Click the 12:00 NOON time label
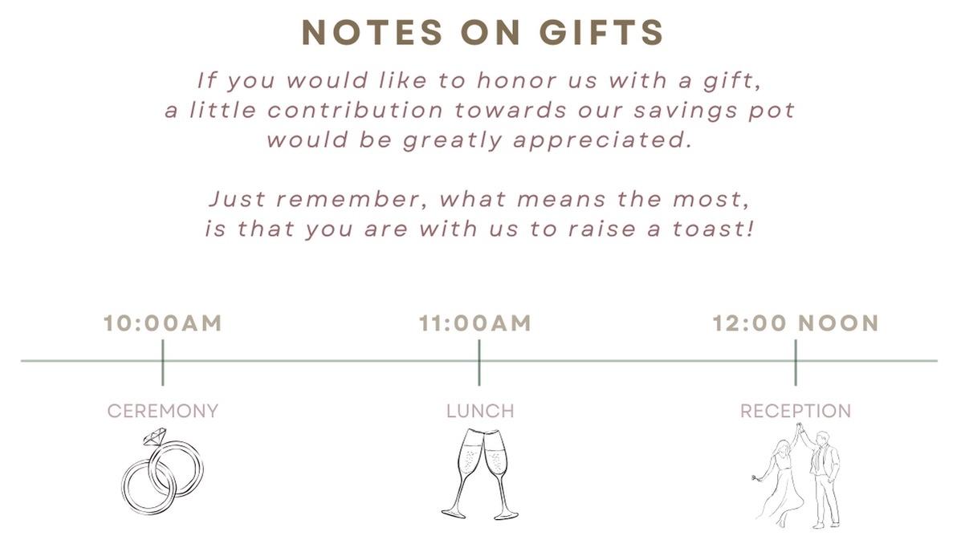961x560 pixels. pos(796,323)
